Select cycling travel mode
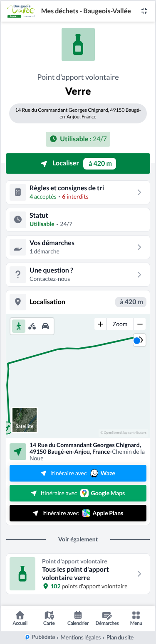Screen dimensions: 156x644 coord(32,326)
